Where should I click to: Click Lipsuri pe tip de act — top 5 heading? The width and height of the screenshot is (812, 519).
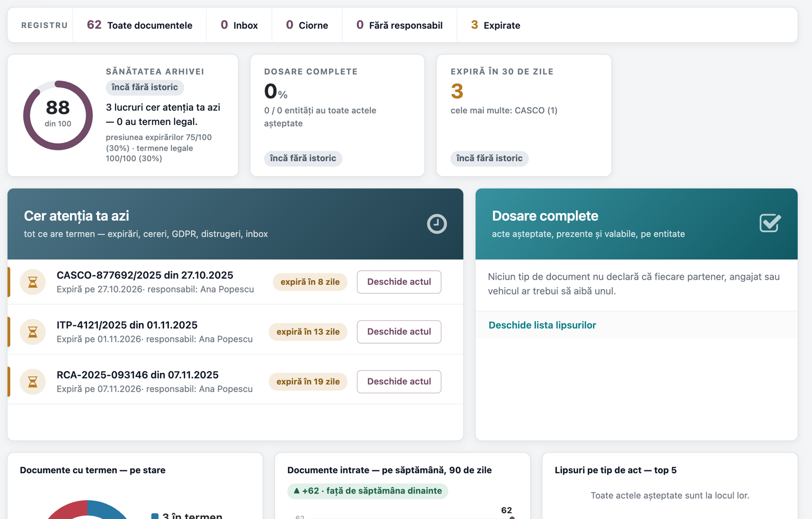(616, 470)
